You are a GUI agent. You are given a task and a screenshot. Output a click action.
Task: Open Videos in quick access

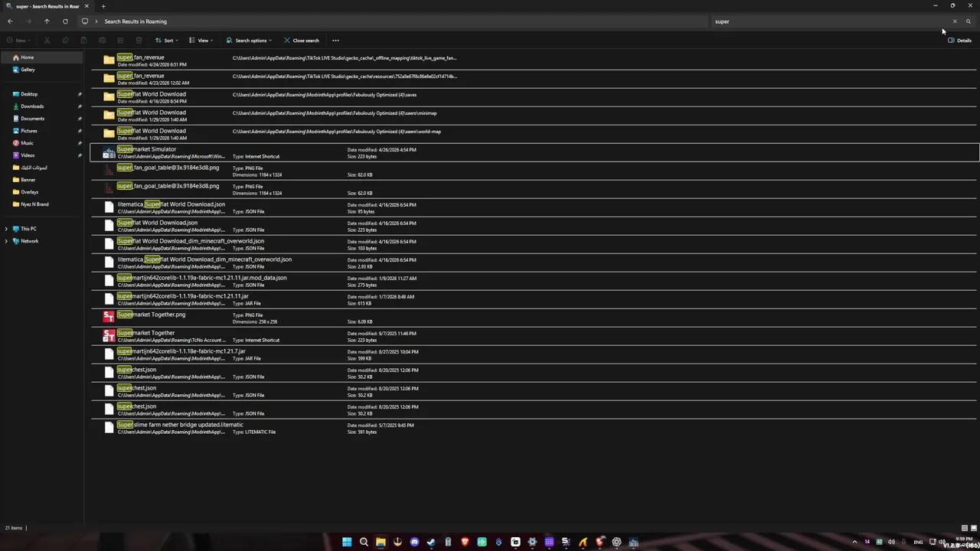point(42,155)
